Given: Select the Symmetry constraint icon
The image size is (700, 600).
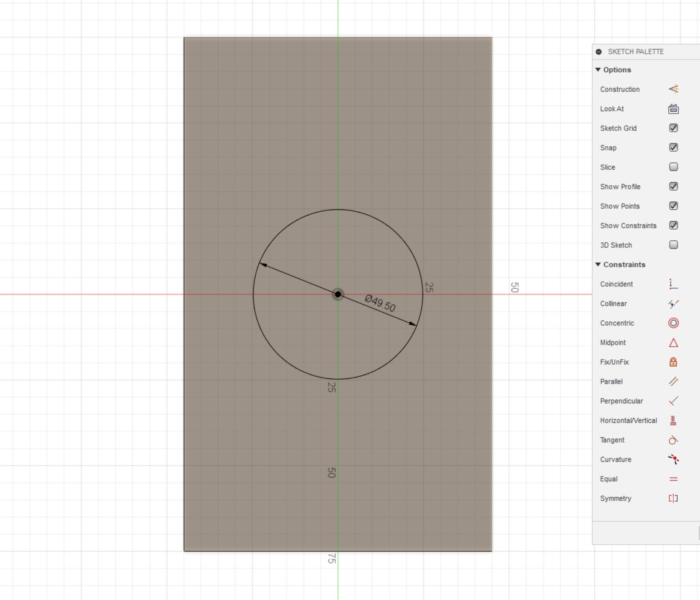Looking at the screenshot, I should pos(673,498).
